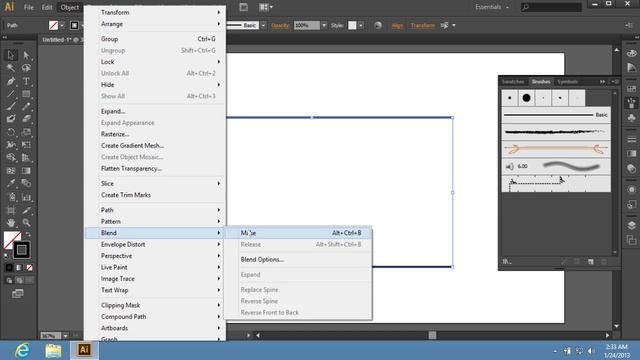
Task: Open Brush Libraries menu icon
Action: click(x=507, y=262)
